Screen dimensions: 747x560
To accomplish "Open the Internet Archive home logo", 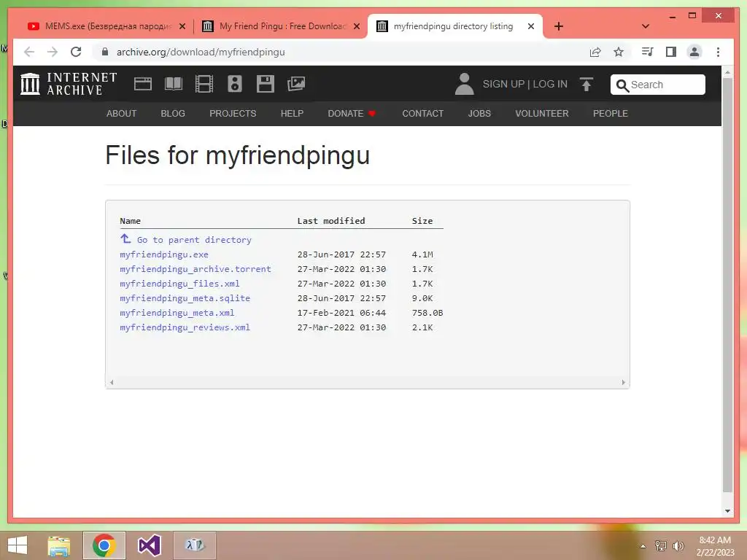I will tap(69, 84).
